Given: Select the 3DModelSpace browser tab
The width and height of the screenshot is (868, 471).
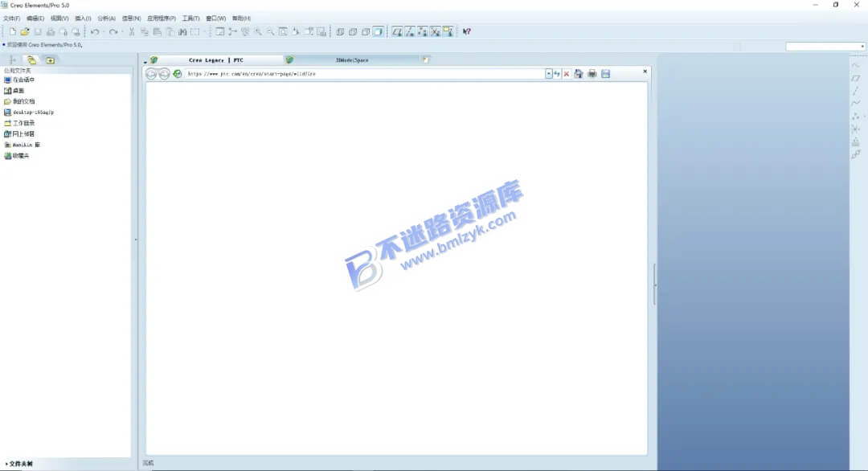Looking at the screenshot, I should (x=352, y=59).
